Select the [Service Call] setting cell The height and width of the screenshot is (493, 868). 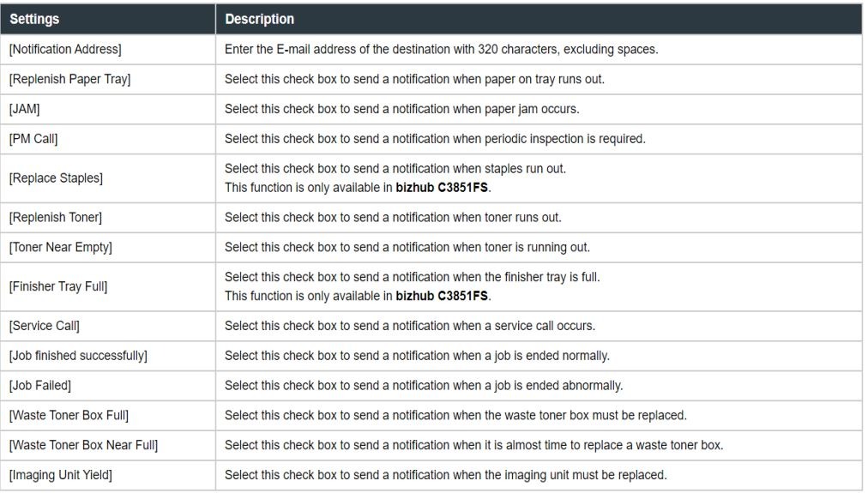44,327
